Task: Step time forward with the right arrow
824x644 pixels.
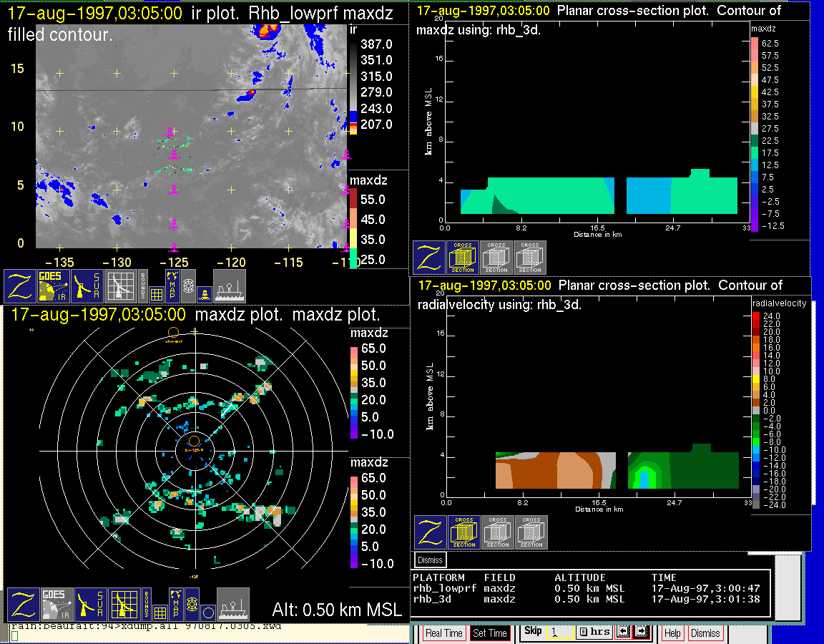Action: (640, 633)
